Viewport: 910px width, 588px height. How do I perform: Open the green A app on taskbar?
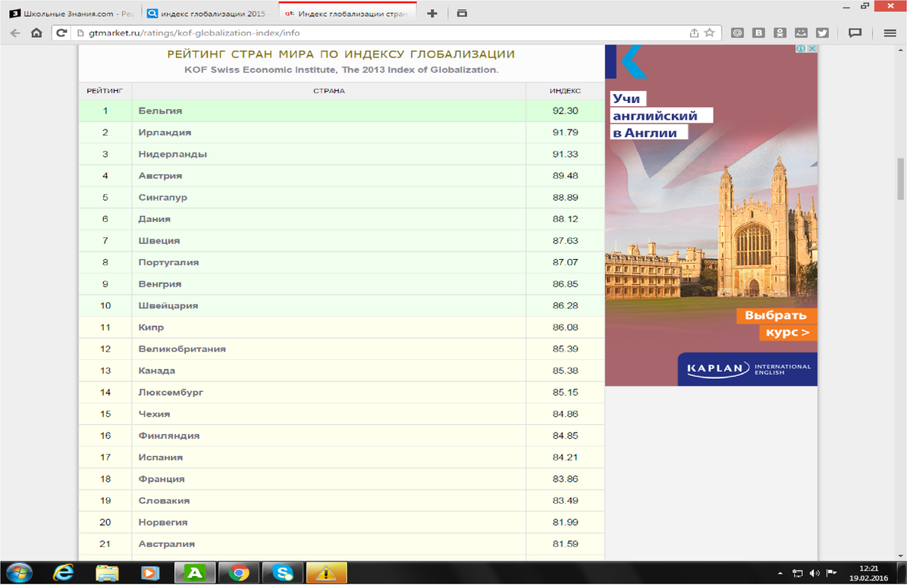(x=195, y=573)
